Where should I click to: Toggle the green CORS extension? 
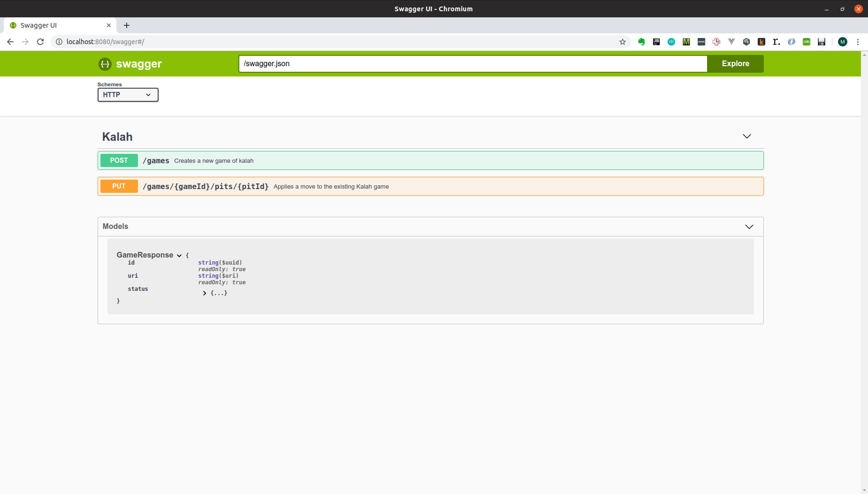tap(807, 42)
